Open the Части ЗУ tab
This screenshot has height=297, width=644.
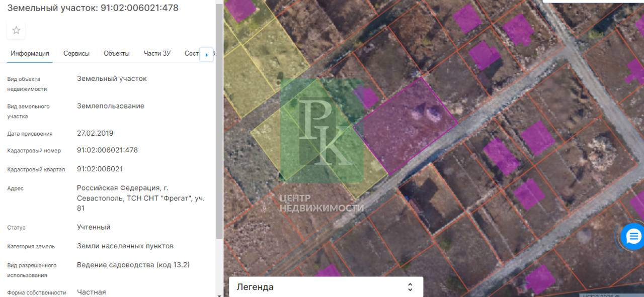click(157, 53)
